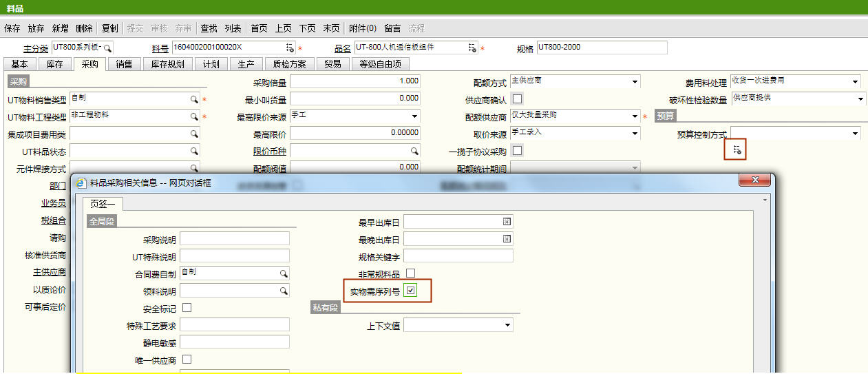Tick the 供应商确认 checkbox
The height and width of the screenshot is (374, 868).
point(517,98)
